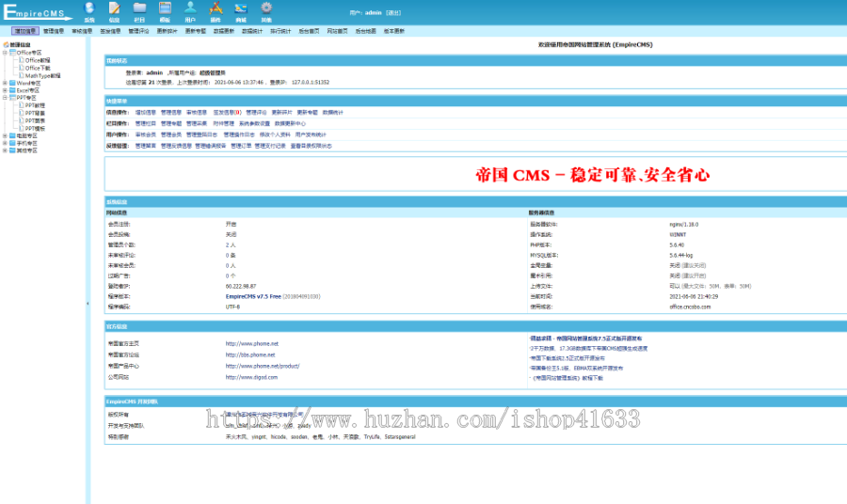The width and height of the screenshot is (847, 504).
Task: Click the page icon next to PPT背景
Action: pos(22,114)
